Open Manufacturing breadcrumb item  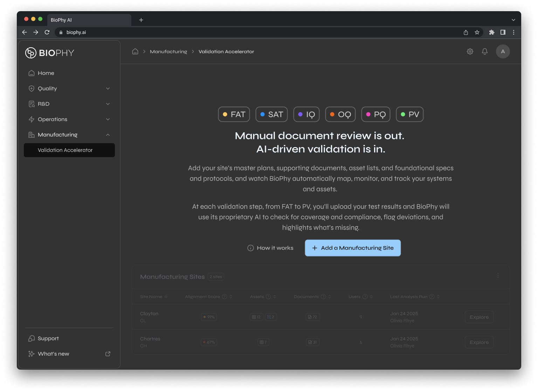point(168,51)
